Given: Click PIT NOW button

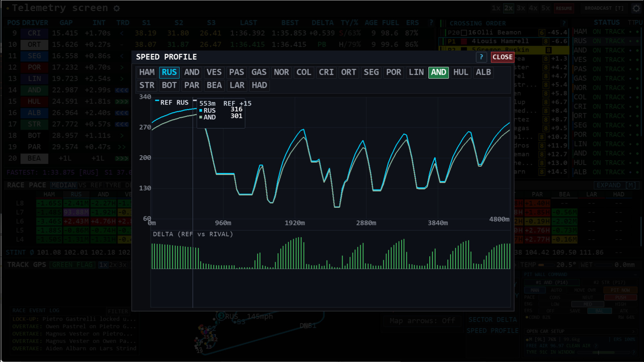Looking at the screenshot, I should click(620, 290).
